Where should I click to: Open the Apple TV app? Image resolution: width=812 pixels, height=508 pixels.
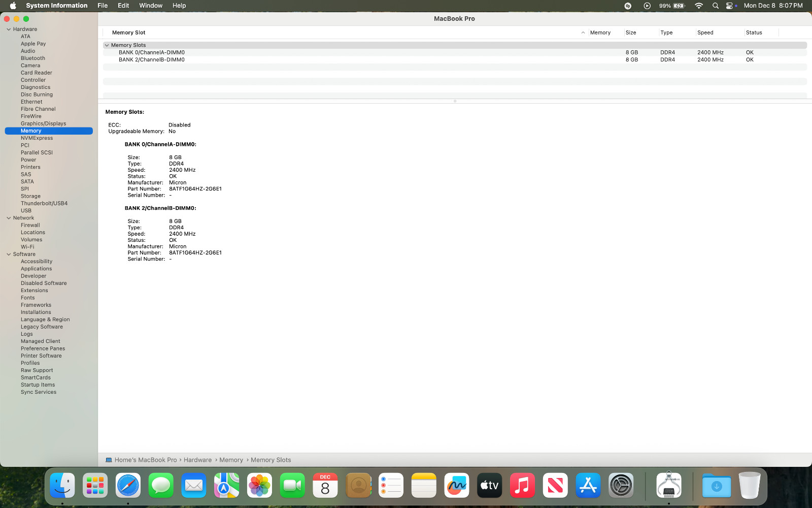click(489, 485)
